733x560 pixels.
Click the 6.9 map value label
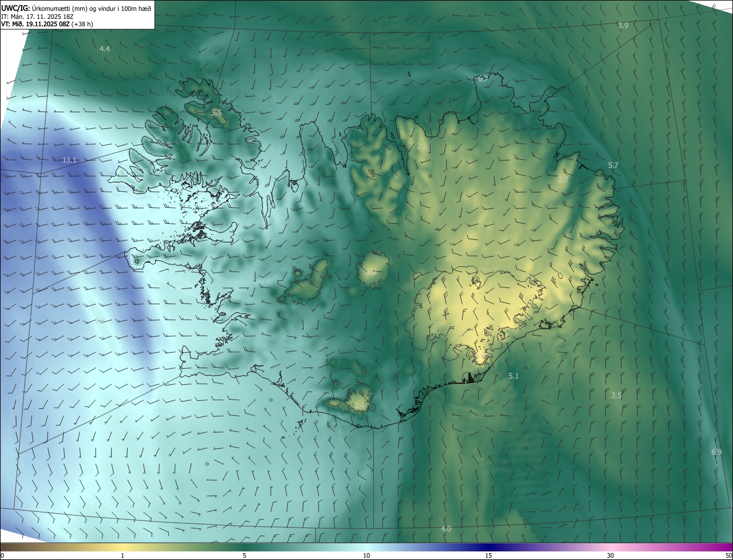pos(716,452)
